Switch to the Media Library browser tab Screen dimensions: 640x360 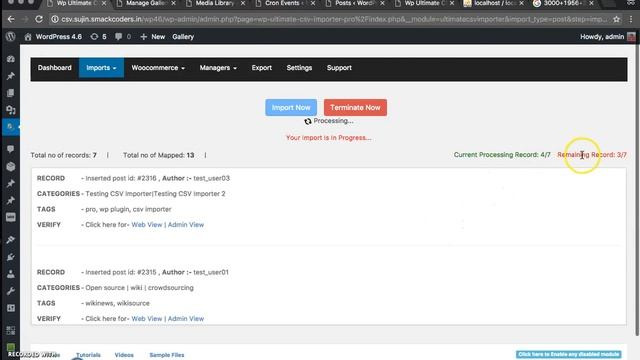pos(215,3)
